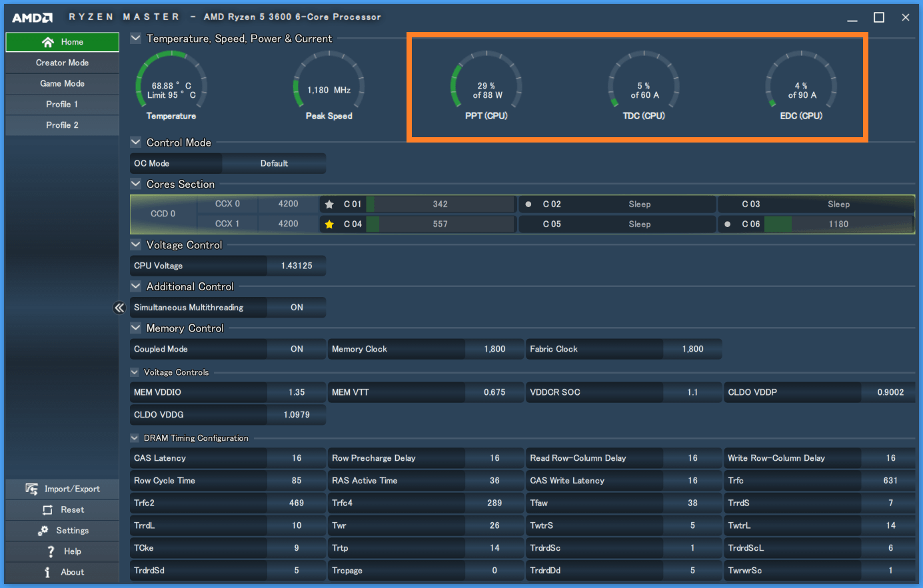
Task: Switch to Game Mode tab
Action: point(62,83)
